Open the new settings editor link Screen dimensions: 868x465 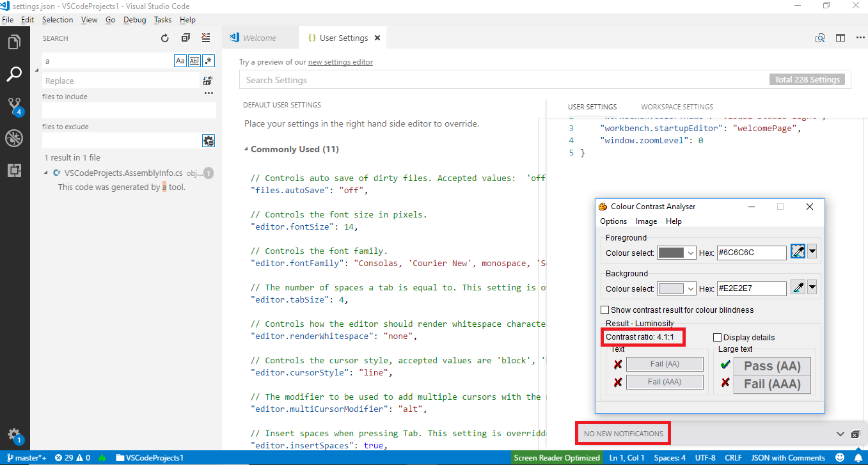point(340,62)
